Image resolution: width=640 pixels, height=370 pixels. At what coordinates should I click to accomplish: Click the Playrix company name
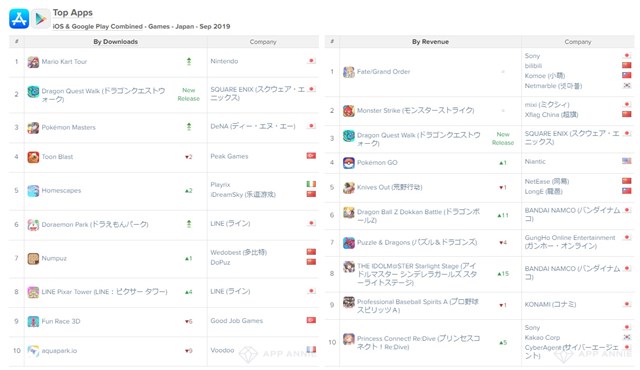click(x=220, y=185)
